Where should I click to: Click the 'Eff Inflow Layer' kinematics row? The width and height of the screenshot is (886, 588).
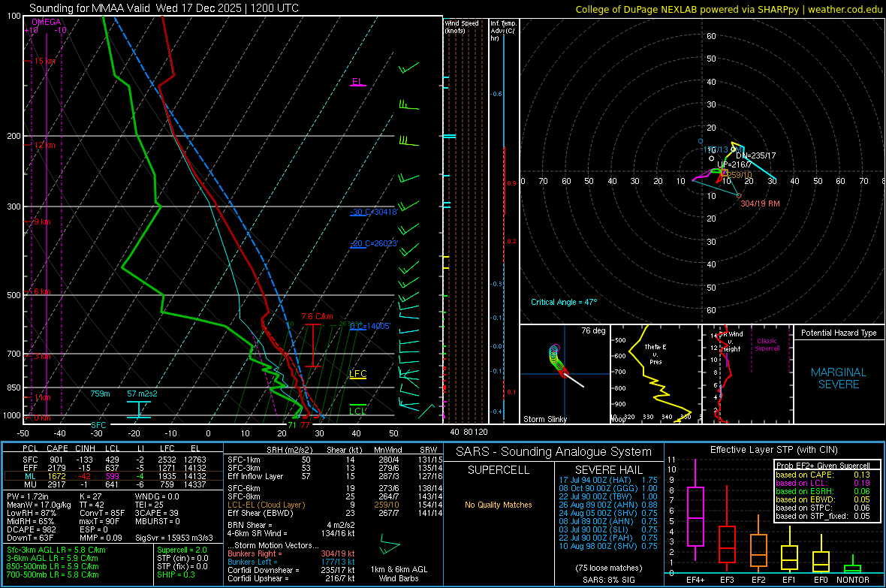pyautogui.click(x=335, y=476)
